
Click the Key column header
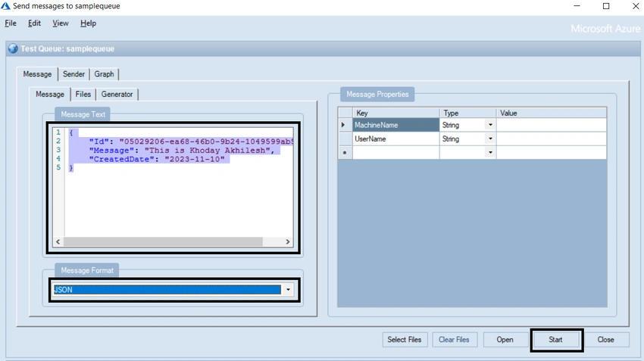point(396,113)
